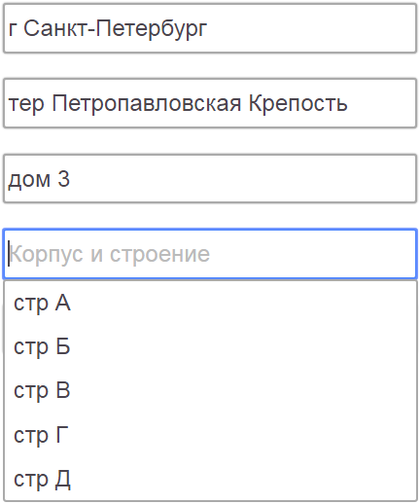Click the highlighted building and structure field
This screenshot has height=504, width=420.
(x=210, y=254)
